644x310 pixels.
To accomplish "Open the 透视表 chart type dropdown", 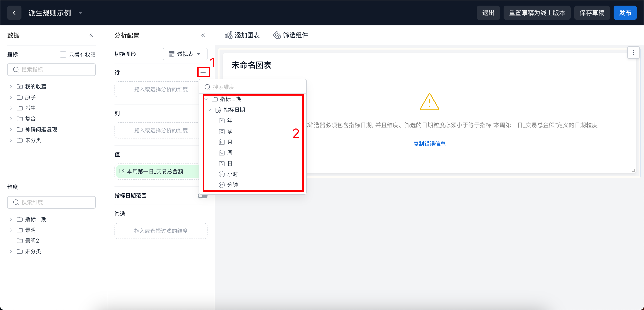I will point(185,54).
